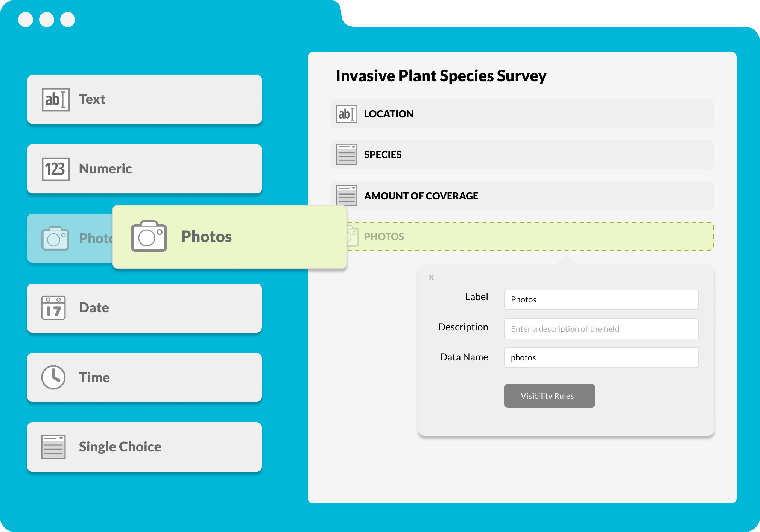The width and height of the screenshot is (760, 532).
Task: Click the Date calendar icon
Action: coord(53,308)
